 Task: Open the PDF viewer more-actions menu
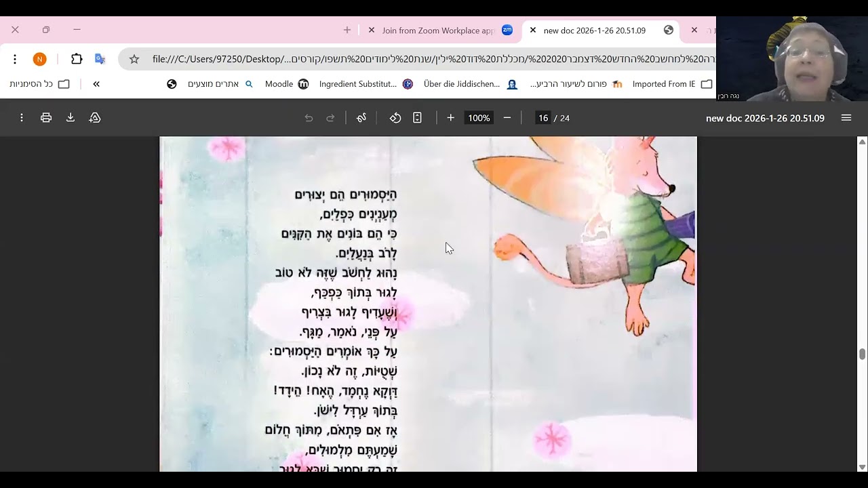click(22, 118)
